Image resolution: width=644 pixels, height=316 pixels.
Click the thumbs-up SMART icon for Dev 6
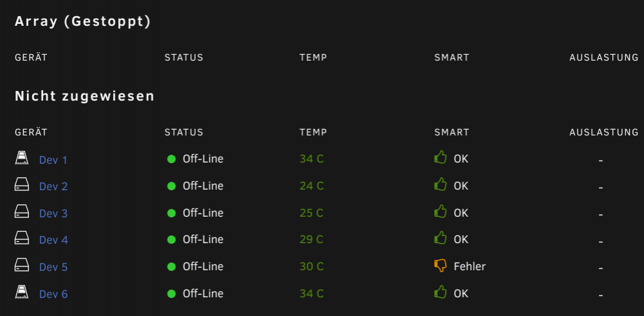(x=440, y=293)
